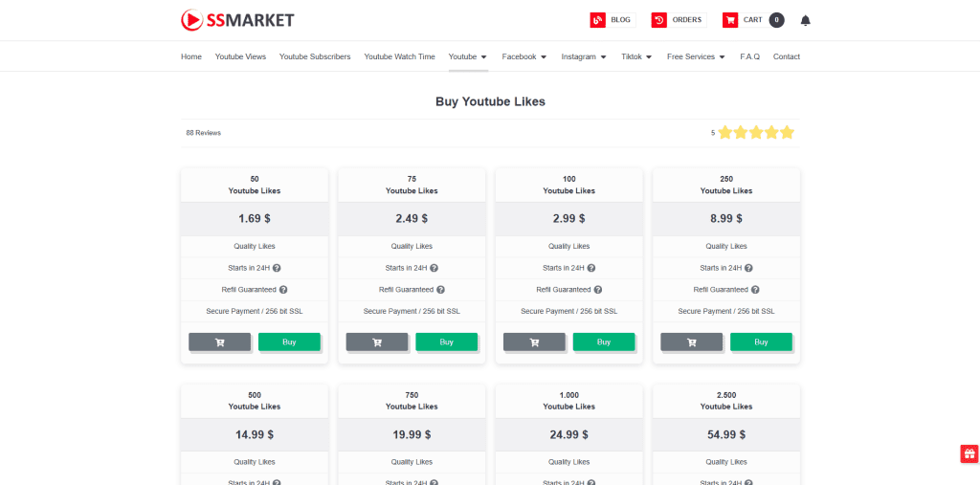Viewport: 980px width, 485px height.
Task: Click the Buy Youtube Likes title
Action: click(x=491, y=101)
